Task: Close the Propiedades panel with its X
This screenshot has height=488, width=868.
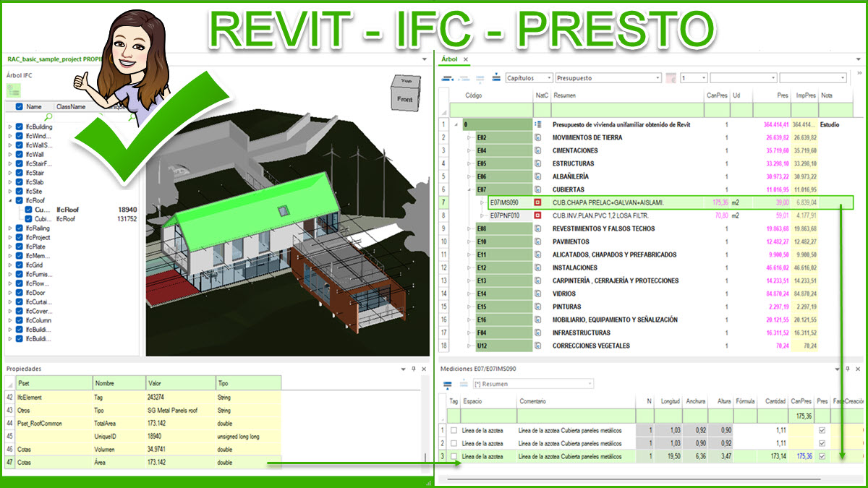Action: 425,369
